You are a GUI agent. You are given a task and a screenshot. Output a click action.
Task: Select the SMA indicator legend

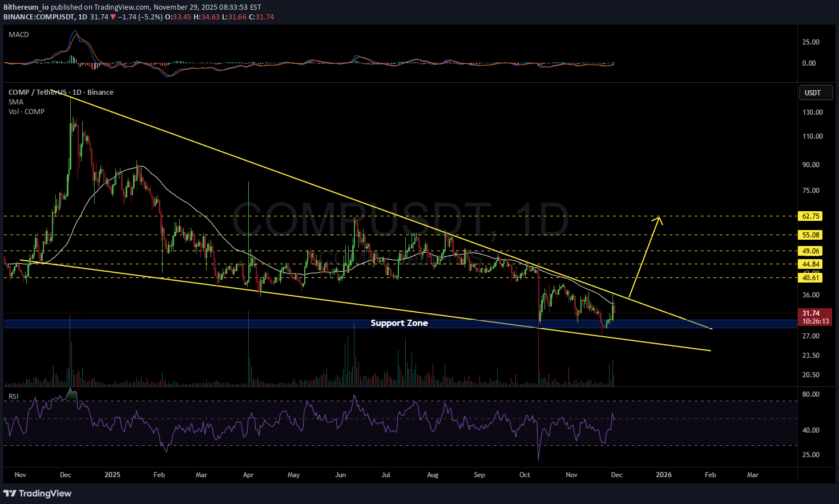[x=16, y=102]
